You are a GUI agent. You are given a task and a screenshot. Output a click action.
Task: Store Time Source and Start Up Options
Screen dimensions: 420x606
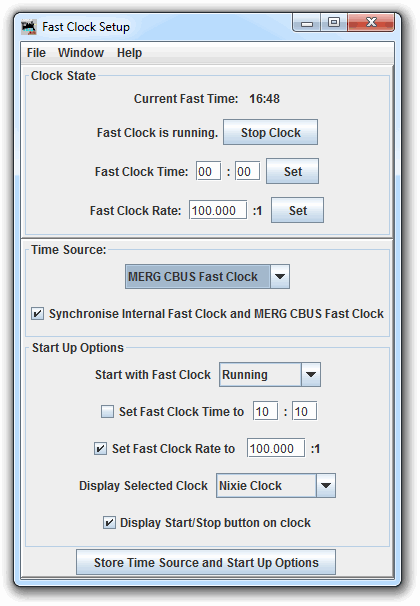coord(206,562)
